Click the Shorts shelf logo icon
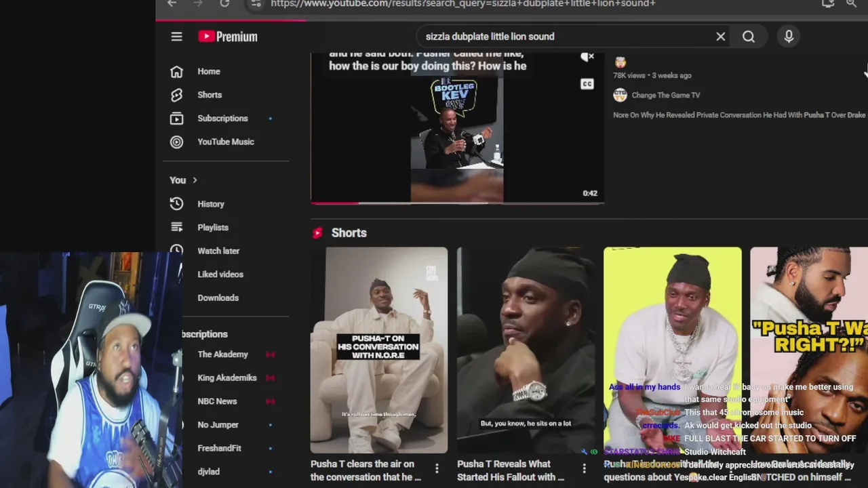This screenshot has width=868, height=488. pyautogui.click(x=317, y=233)
